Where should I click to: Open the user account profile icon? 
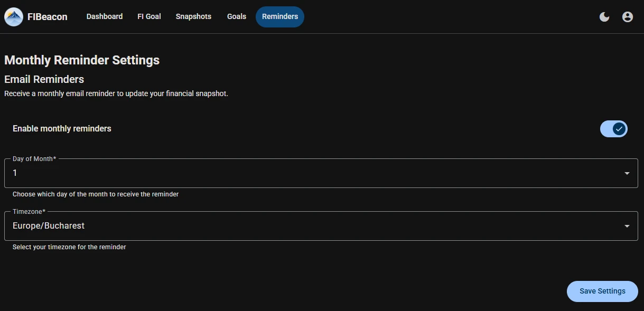tap(627, 16)
